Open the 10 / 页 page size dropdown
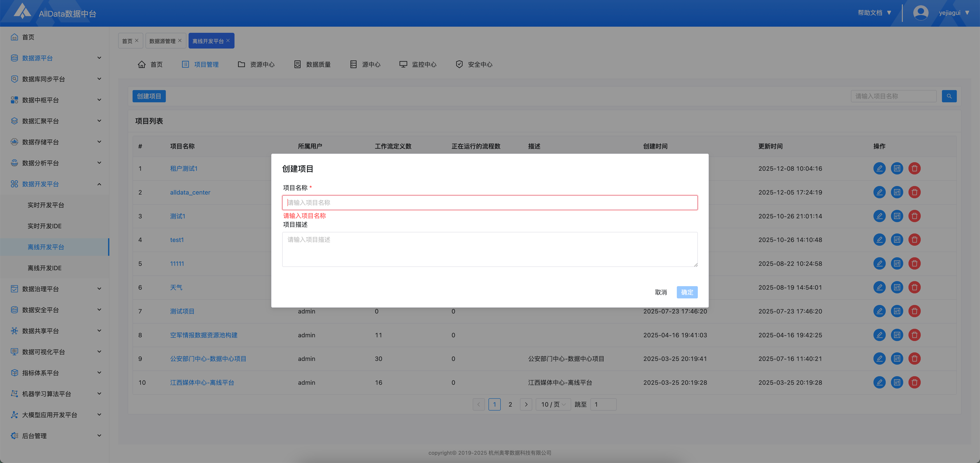The image size is (980, 463). [x=553, y=404]
